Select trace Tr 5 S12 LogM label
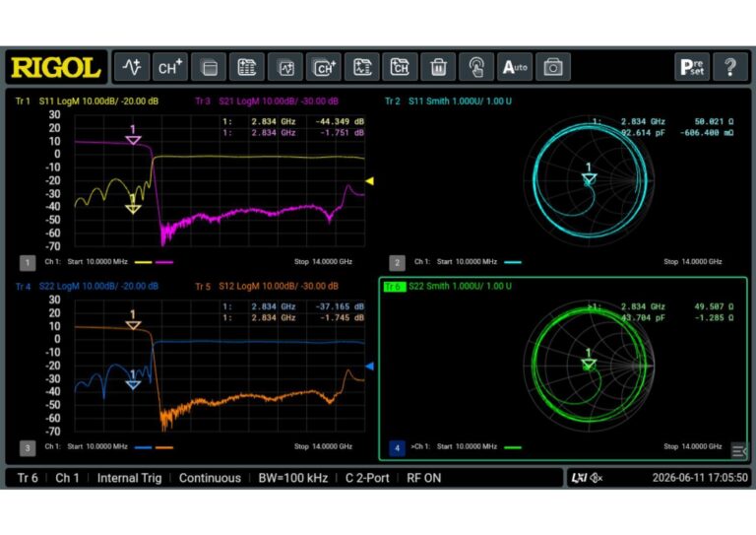756x535 pixels. [267, 286]
